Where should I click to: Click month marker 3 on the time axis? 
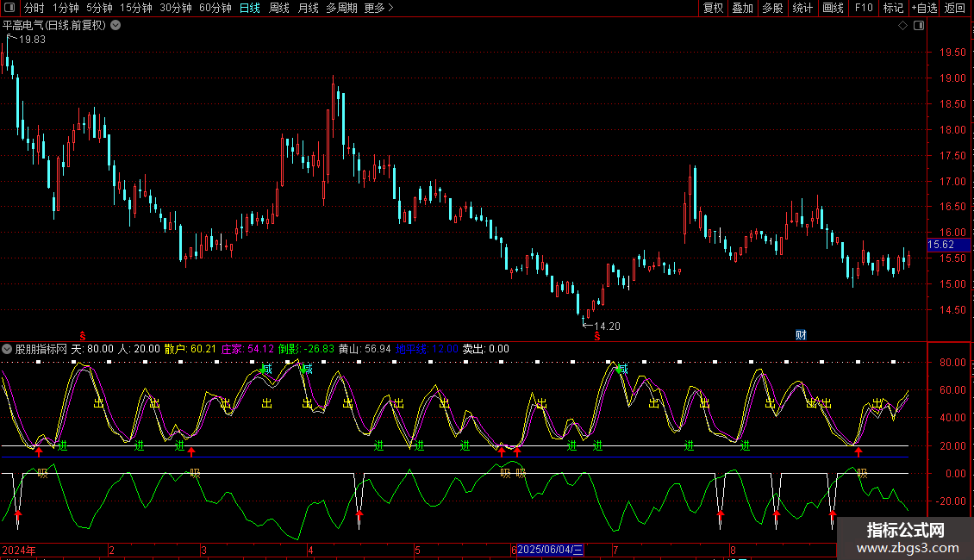[203, 550]
